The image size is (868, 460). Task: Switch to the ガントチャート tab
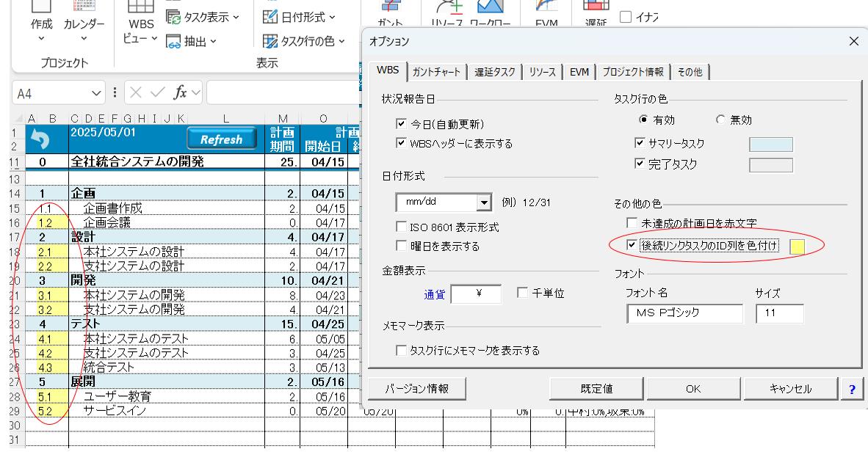click(x=436, y=71)
